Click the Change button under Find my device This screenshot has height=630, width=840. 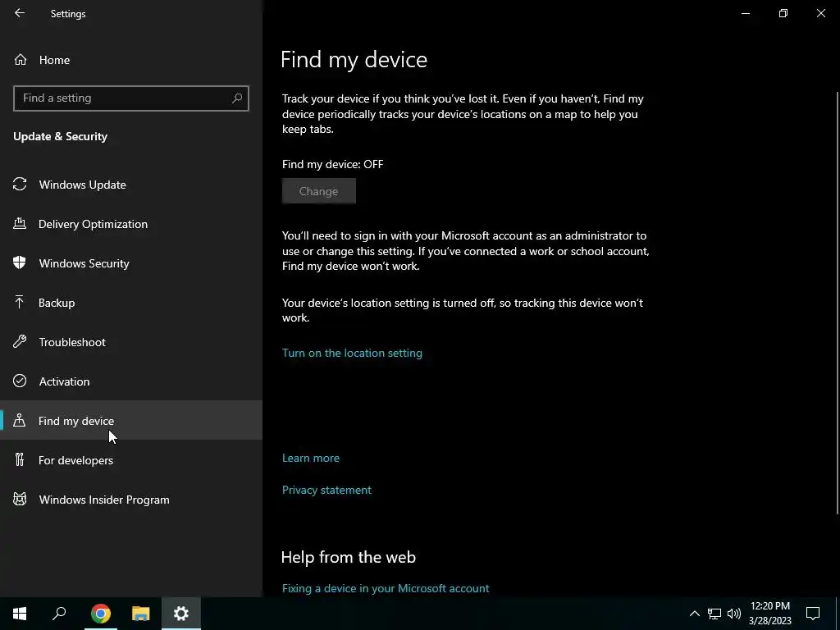[319, 191]
